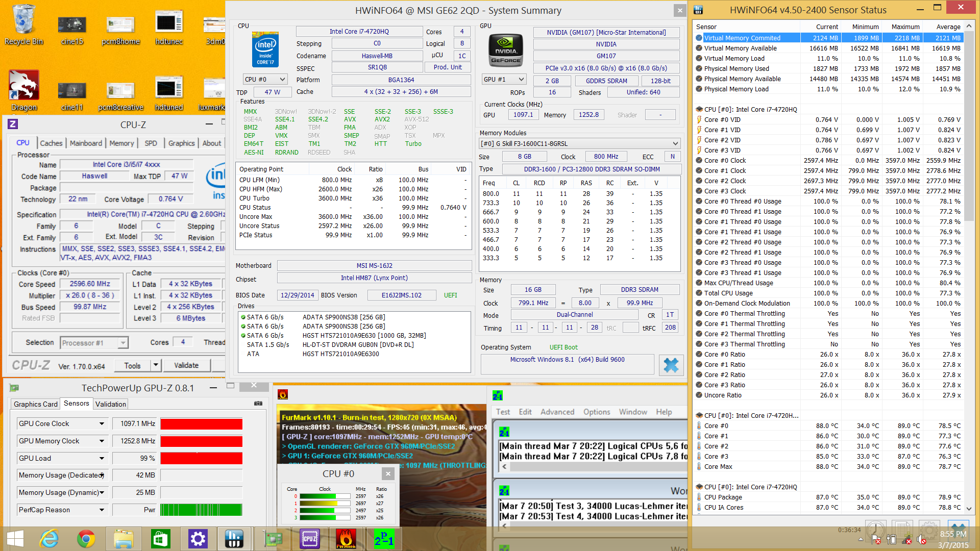Switch to HWiNFO64 via taskbar icon
980x551 pixels.
[x=234, y=539]
